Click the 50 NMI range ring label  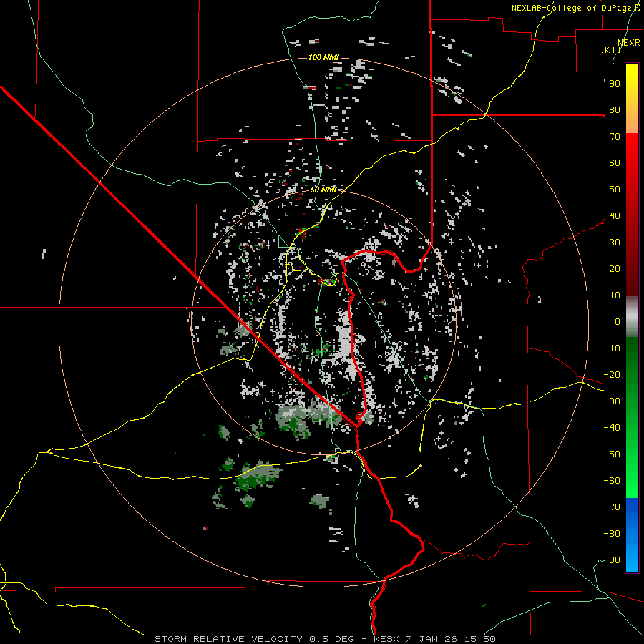pyautogui.click(x=323, y=190)
